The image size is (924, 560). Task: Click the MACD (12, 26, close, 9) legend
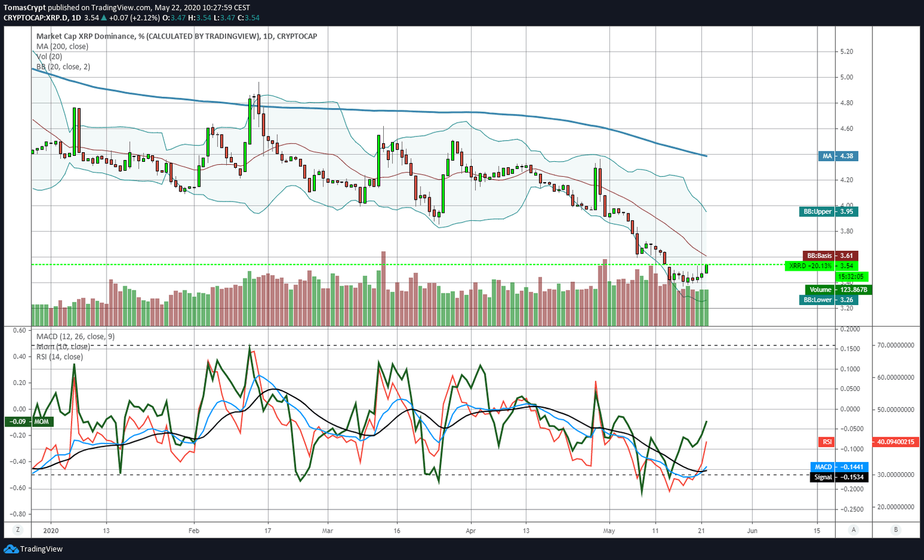tap(75, 337)
